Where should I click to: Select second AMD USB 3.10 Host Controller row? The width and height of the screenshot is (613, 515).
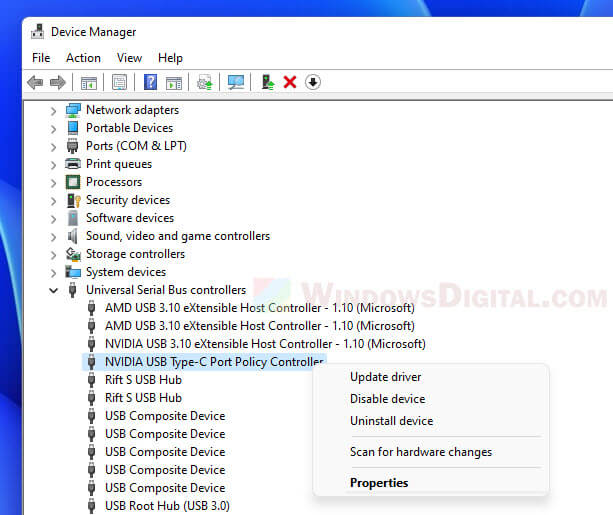pos(260,326)
